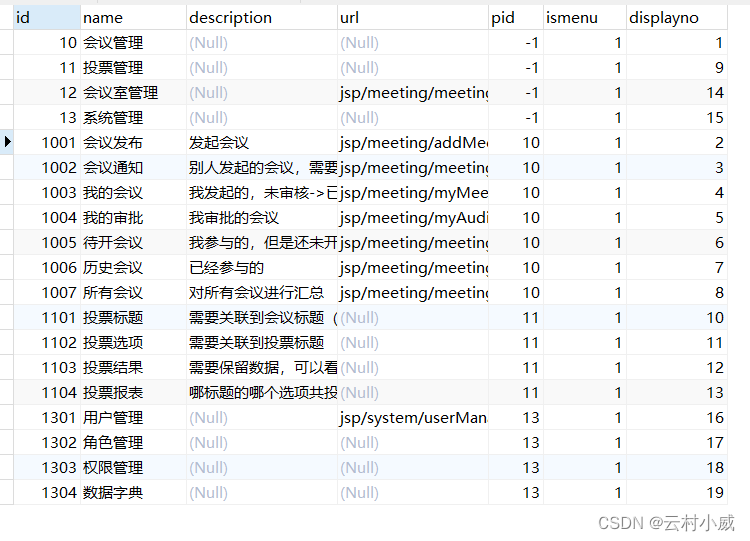Click the current row arrow marker for row 1001
Screen dimensions: 750x541
click(7, 142)
